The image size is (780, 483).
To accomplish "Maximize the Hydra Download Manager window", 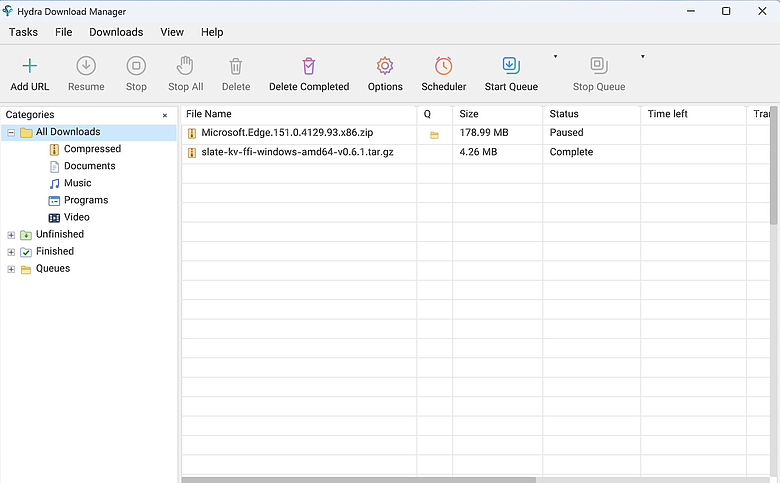I will point(726,11).
